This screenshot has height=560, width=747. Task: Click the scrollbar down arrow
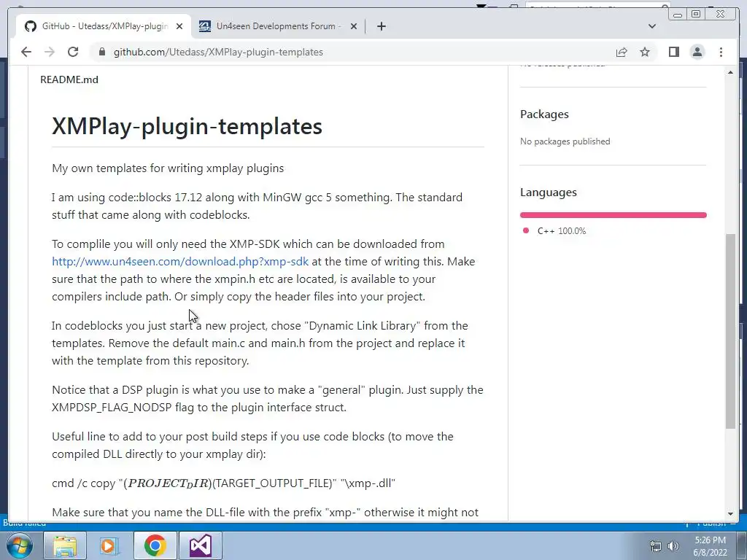730,514
